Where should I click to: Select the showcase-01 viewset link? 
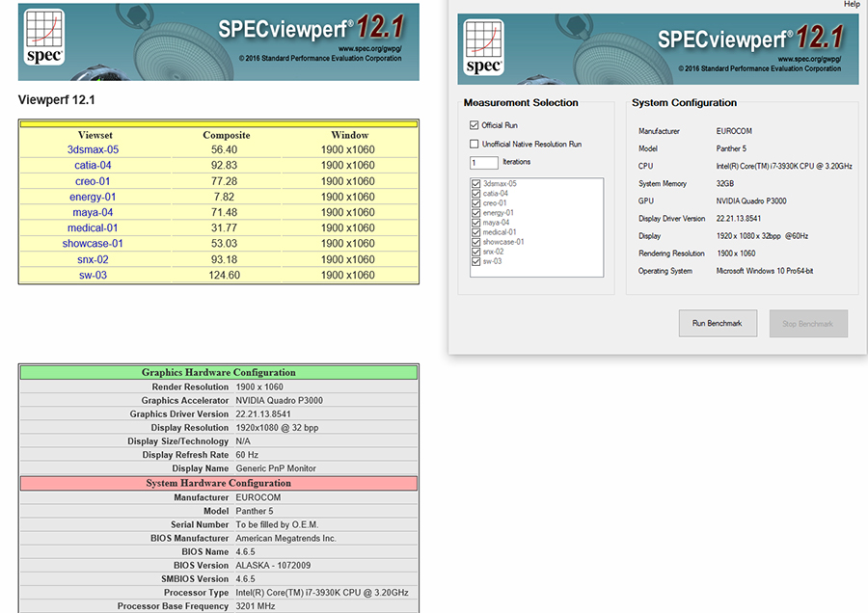93,244
